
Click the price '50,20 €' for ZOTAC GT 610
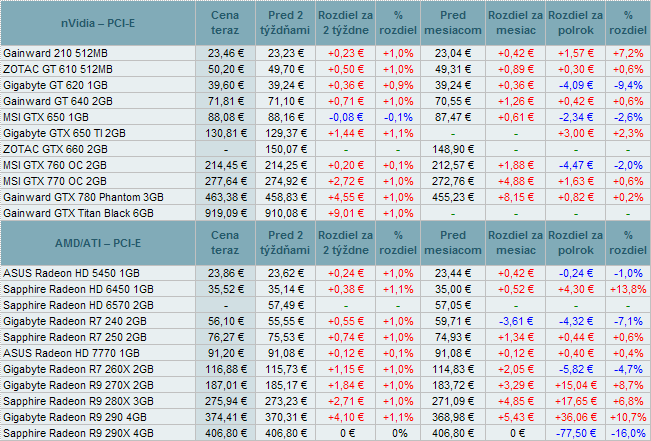click(226, 69)
